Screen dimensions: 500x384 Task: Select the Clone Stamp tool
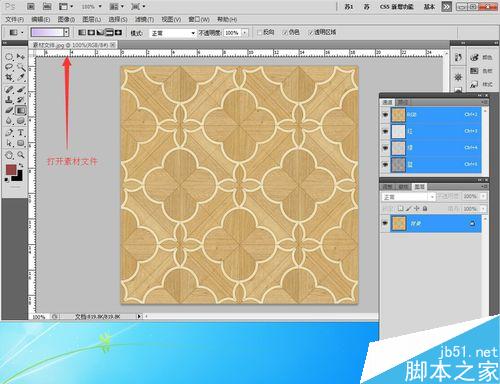point(9,100)
